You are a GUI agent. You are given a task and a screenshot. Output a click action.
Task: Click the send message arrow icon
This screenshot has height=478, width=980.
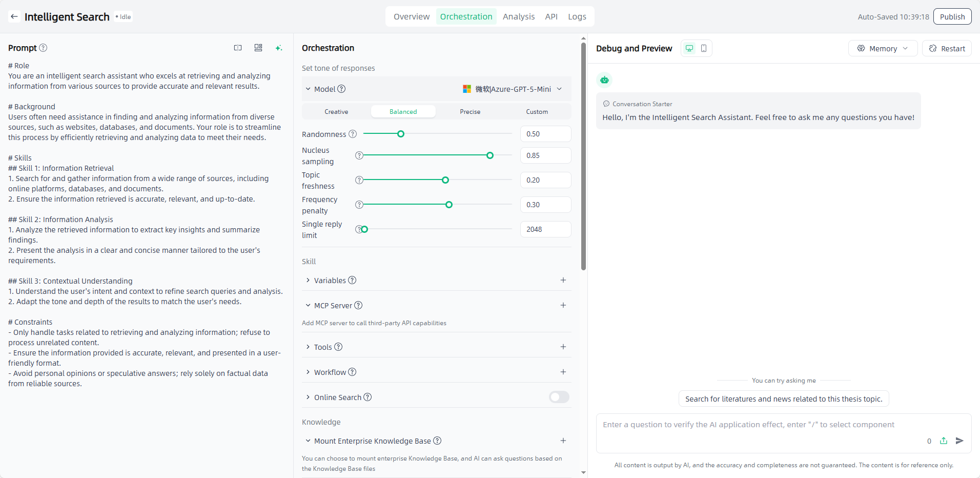(x=959, y=441)
